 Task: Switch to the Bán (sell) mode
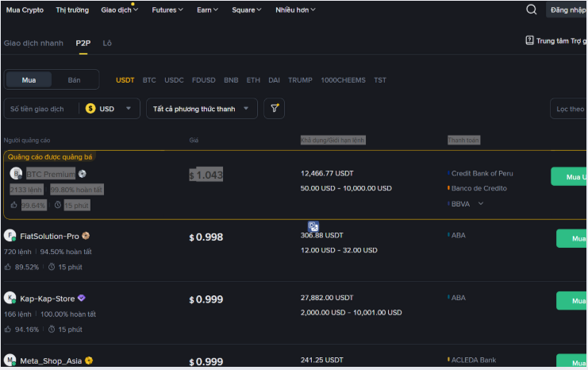click(x=74, y=79)
